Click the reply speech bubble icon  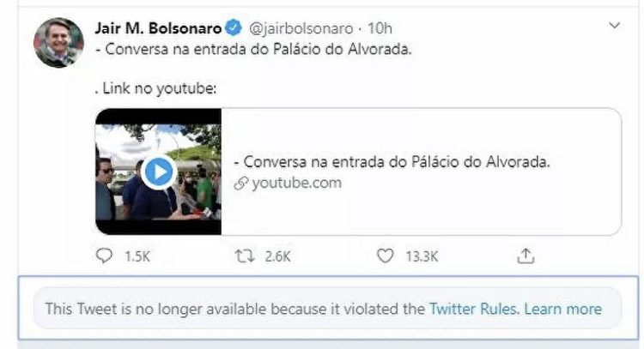pyautogui.click(x=104, y=256)
